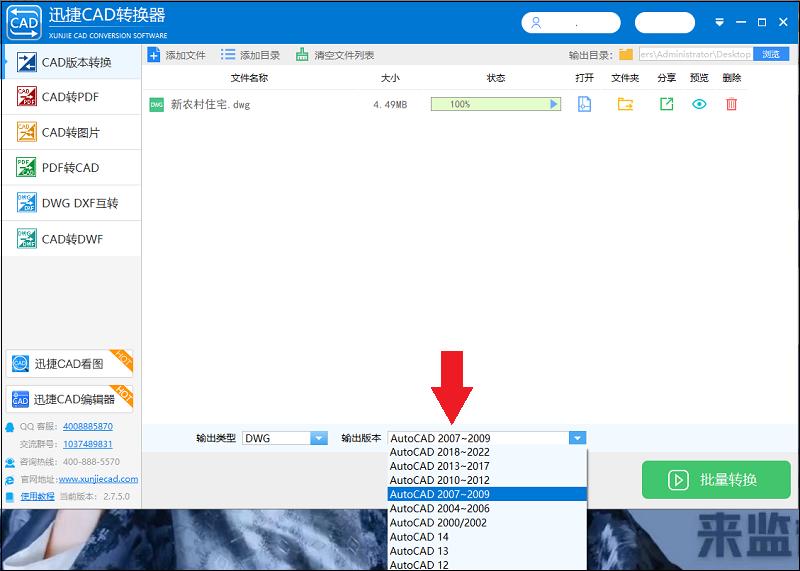Viewport: 800px width, 571px height.
Task: Open the converted file with the open icon
Action: click(x=584, y=104)
